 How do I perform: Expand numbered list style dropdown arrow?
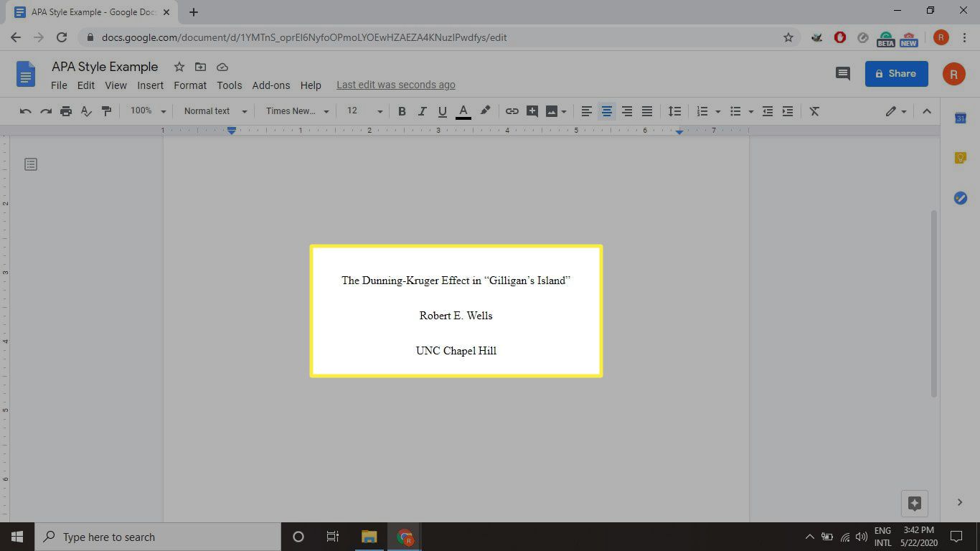(x=718, y=111)
